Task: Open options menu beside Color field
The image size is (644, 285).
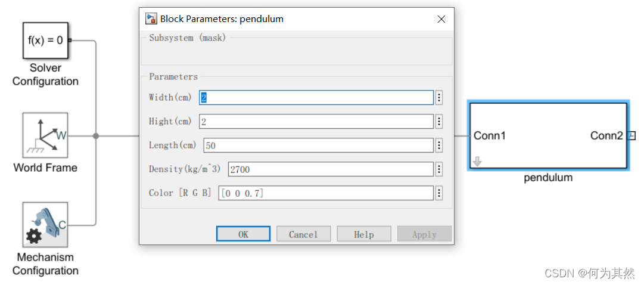Action: click(439, 193)
